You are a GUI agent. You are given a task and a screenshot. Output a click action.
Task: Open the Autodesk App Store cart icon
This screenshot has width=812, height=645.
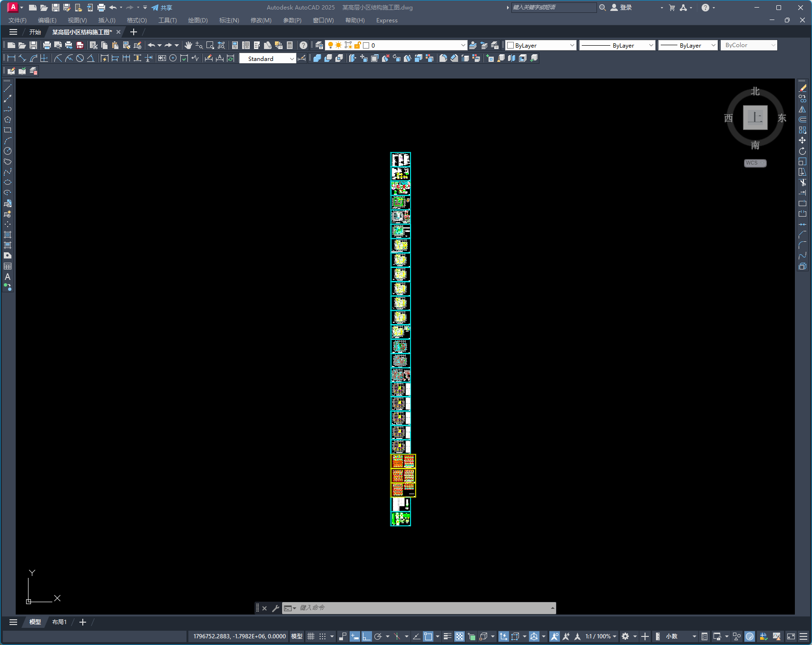click(x=672, y=8)
